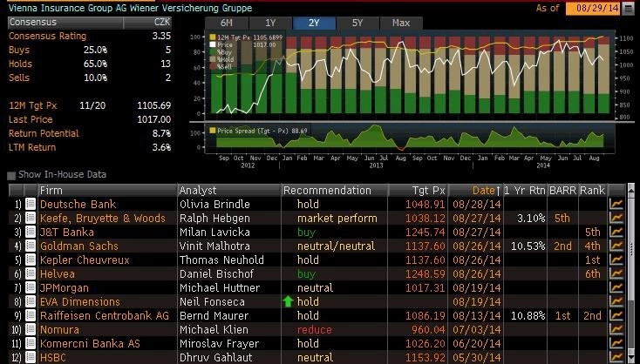
Task: Sort by the Rank column header
Action: click(x=593, y=191)
